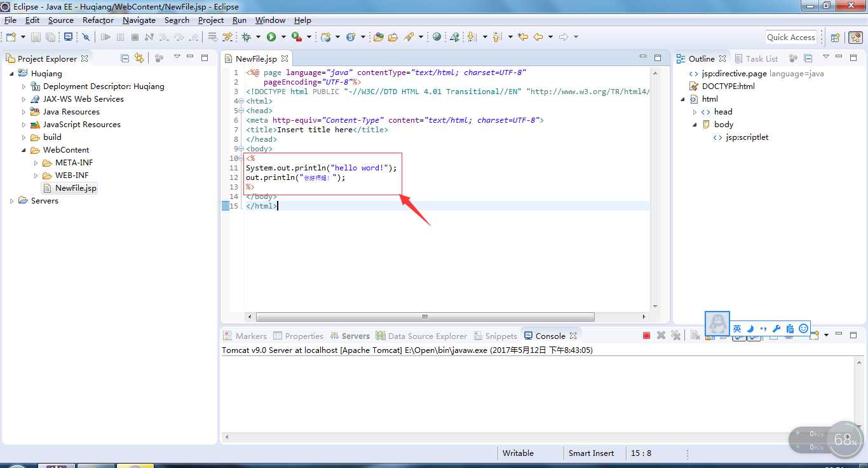Maximize the editor area

[x=658, y=57]
